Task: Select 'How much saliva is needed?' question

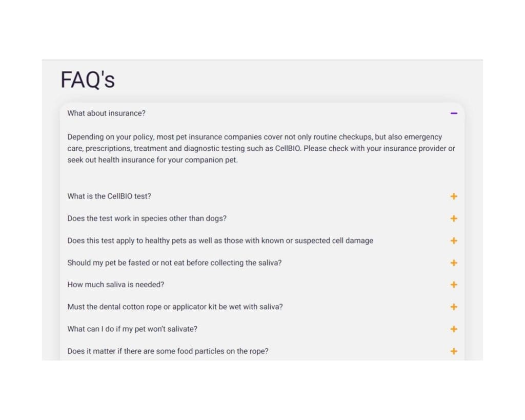Action: pyautogui.click(x=262, y=285)
